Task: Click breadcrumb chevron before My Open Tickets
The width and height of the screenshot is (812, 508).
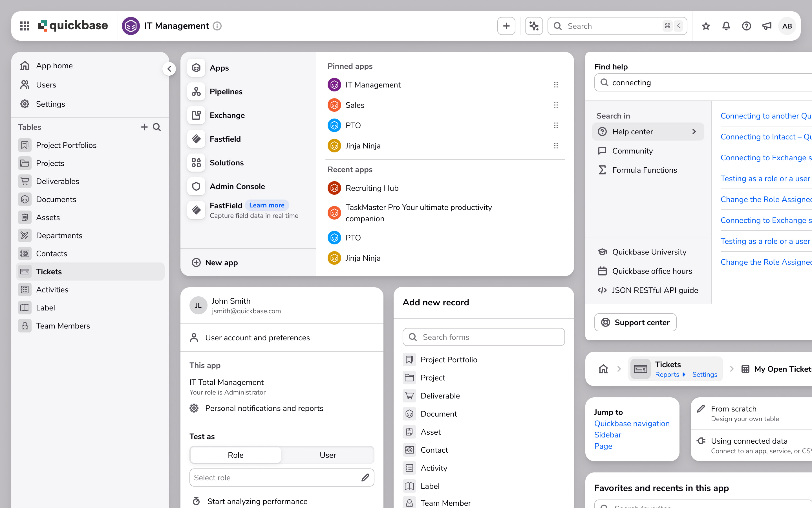Action: pyautogui.click(x=732, y=369)
